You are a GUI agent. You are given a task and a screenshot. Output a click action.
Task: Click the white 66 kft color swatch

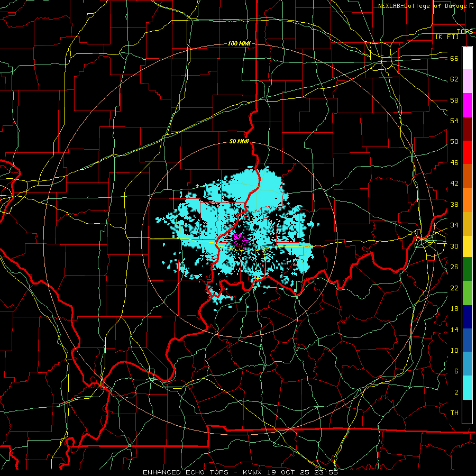pyautogui.click(x=467, y=58)
